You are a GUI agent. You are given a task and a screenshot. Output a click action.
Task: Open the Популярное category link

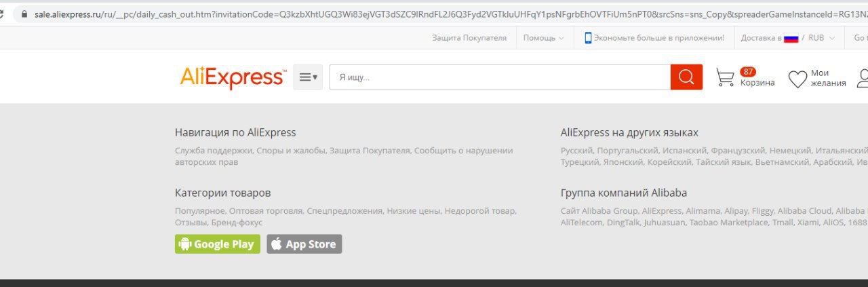coord(199,211)
